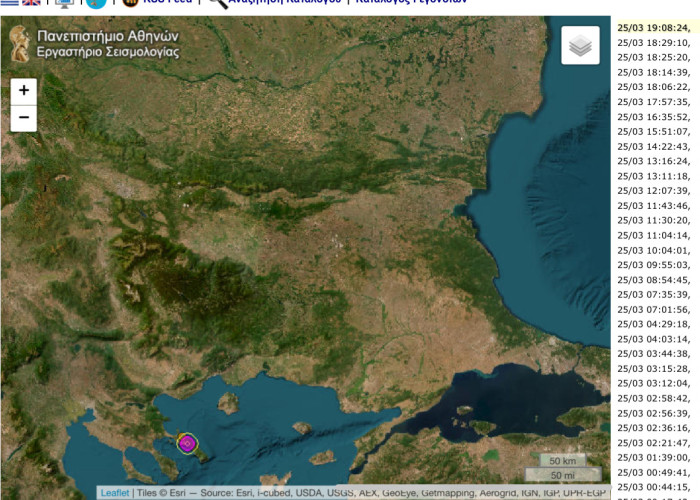
Task: Zoom in on the map
Action: (x=24, y=90)
